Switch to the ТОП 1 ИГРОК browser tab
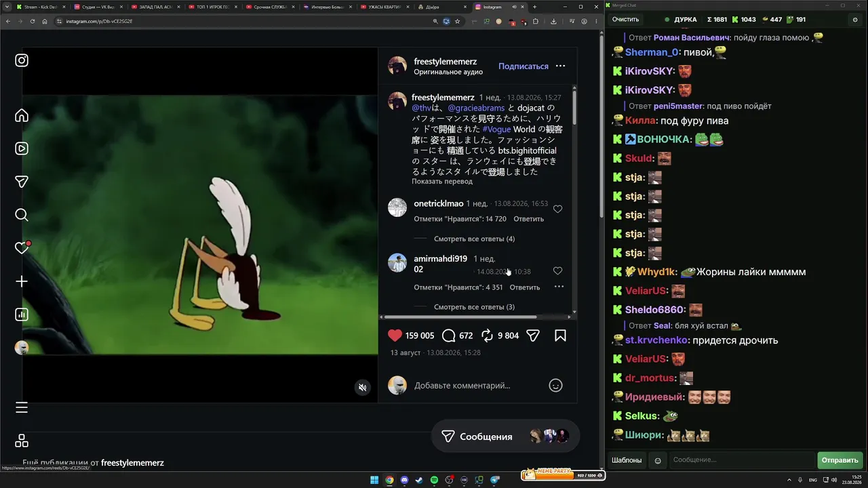The image size is (868, 488). [x=211, y=7]
